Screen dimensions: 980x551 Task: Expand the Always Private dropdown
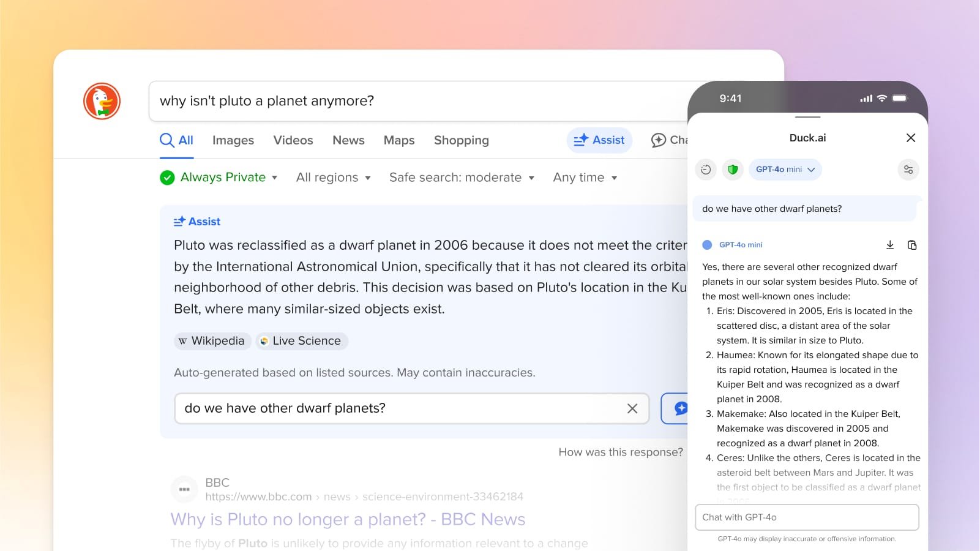(219, 178)
